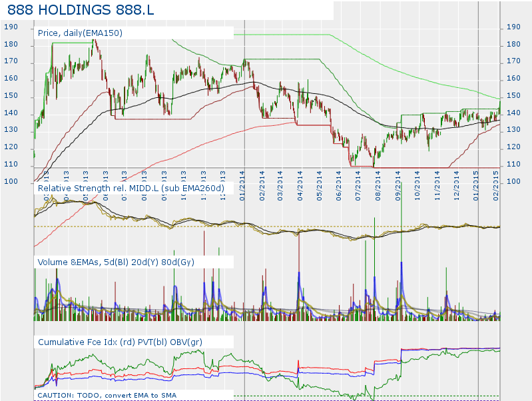Click the 07/2014 date axis label

358,186
